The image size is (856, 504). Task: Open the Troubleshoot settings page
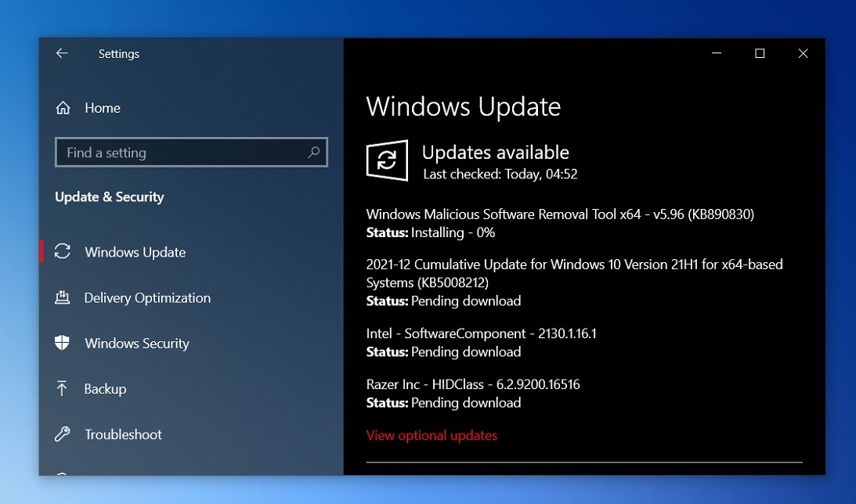(x=124, y=434)
